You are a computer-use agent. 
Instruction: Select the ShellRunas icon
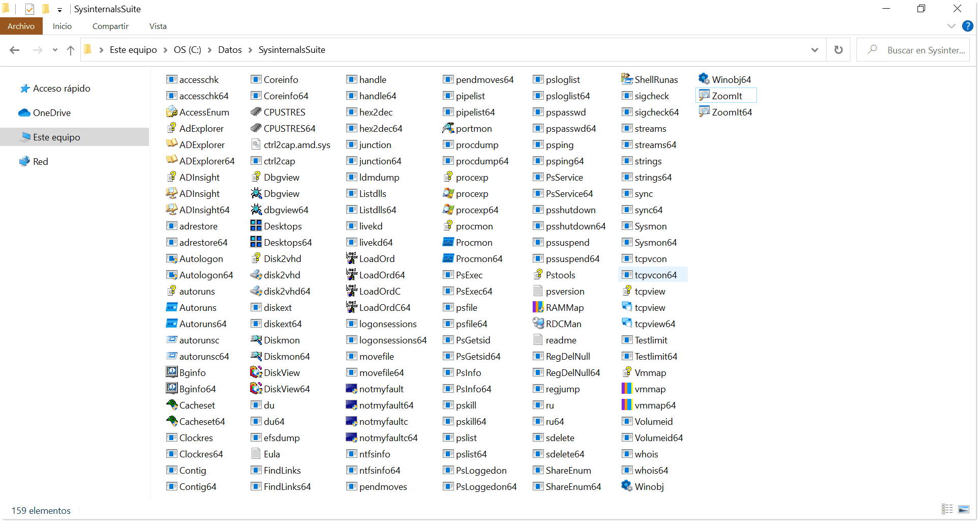[x=627, y=79]
